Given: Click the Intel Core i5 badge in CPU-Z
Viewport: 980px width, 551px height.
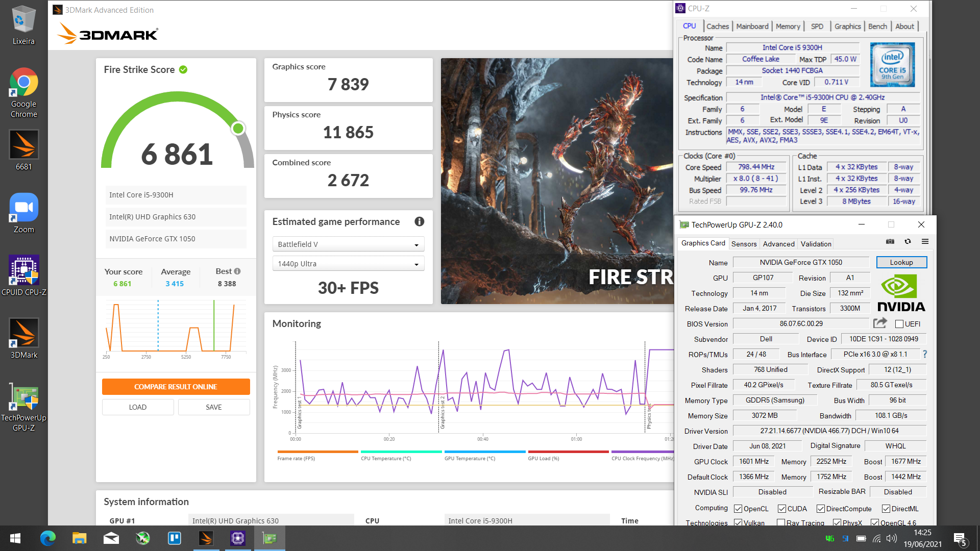Looking at the screenshot, I should click(x=892, y=64).
